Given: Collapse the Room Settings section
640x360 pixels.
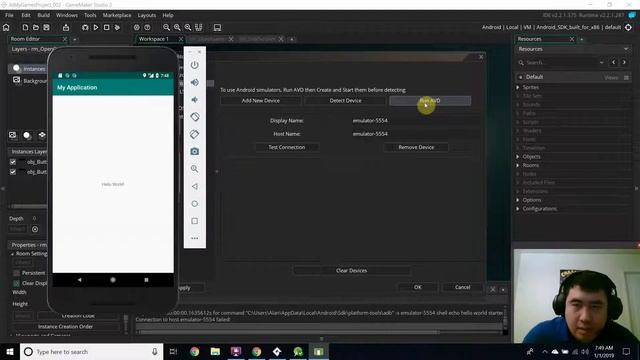Looking at the screenshot, I should 12,254.
